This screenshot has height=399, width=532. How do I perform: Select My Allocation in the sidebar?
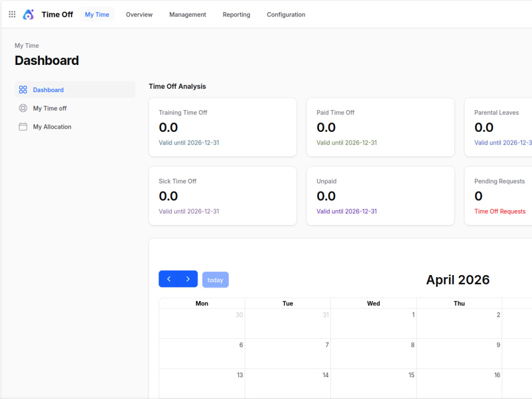75,127
